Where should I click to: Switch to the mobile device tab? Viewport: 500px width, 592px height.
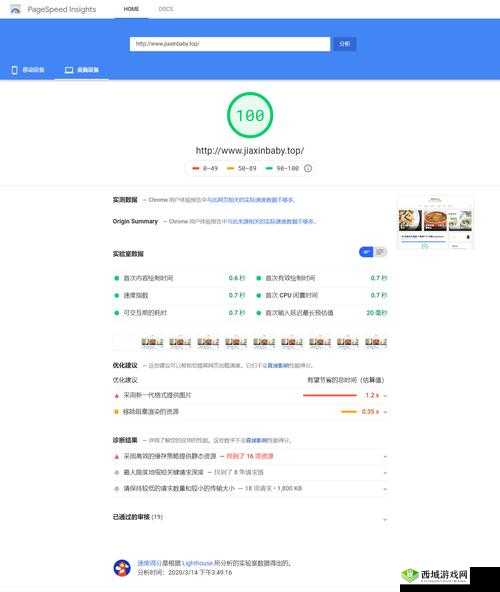(x=28, y=70)
